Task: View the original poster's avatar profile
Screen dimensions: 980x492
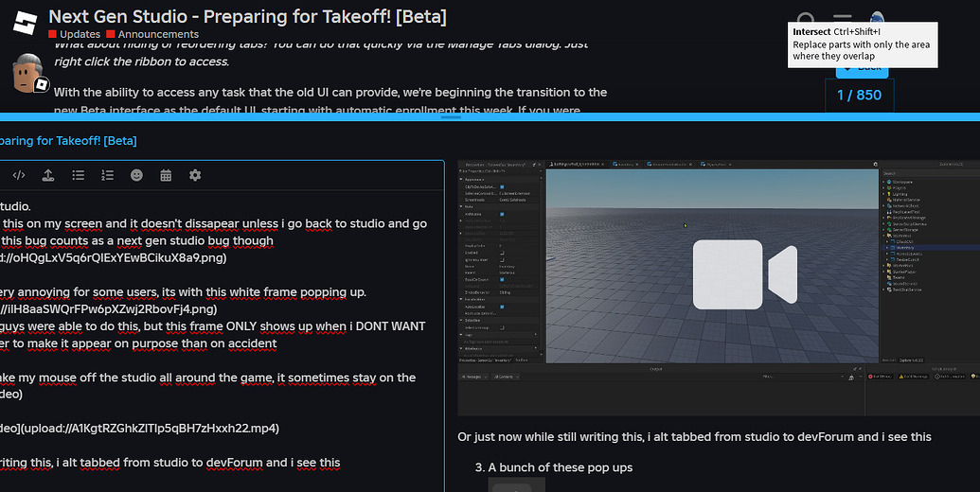Action: (x=27, y=73)
